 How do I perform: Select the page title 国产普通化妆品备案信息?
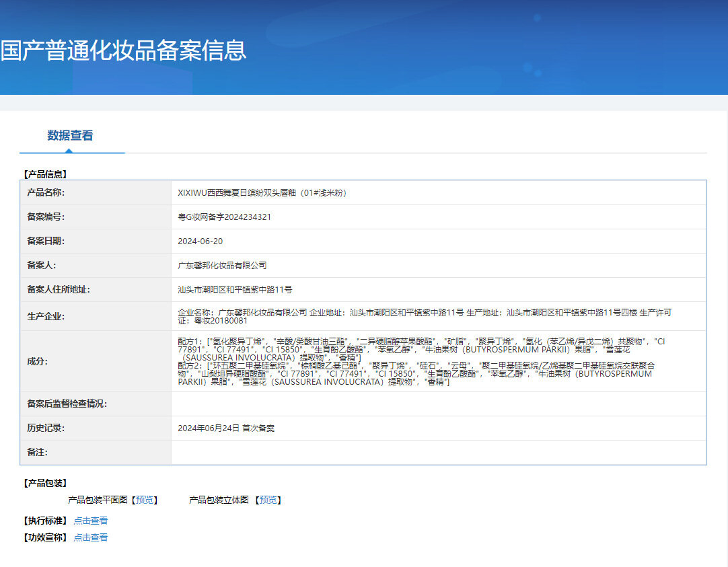(123, 50)
